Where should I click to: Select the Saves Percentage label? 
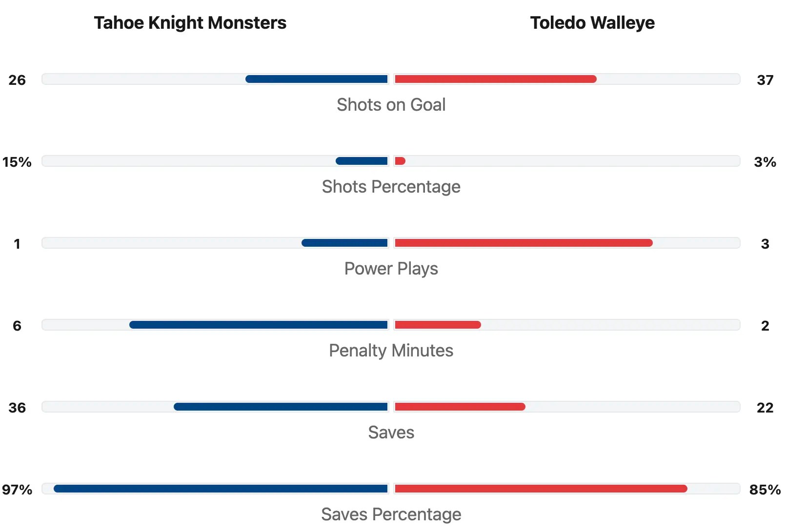pos(391,514)
